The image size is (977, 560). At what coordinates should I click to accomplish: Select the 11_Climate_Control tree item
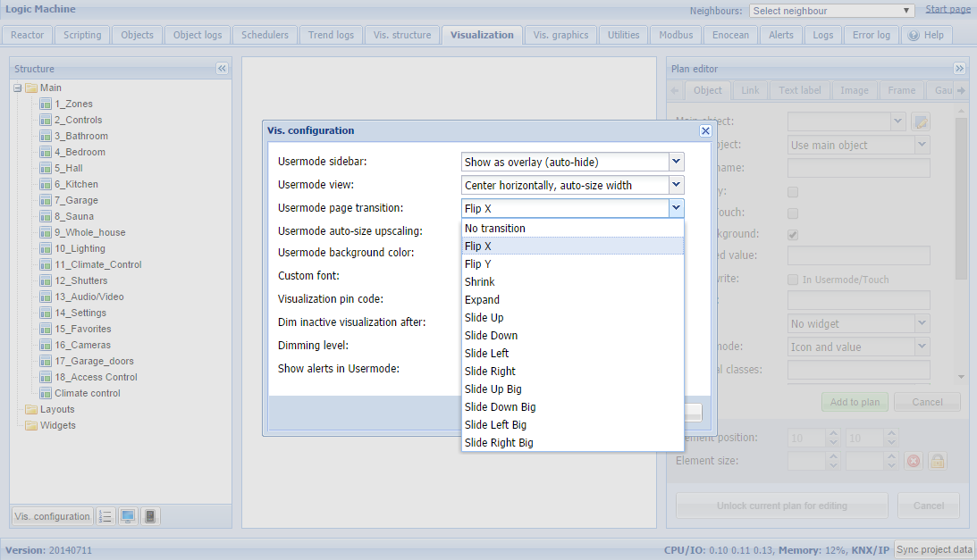click(x=97, y=264)
